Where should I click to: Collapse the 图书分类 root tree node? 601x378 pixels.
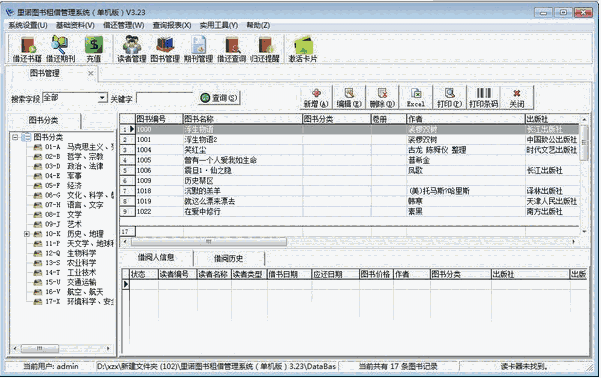pos(15,137)
